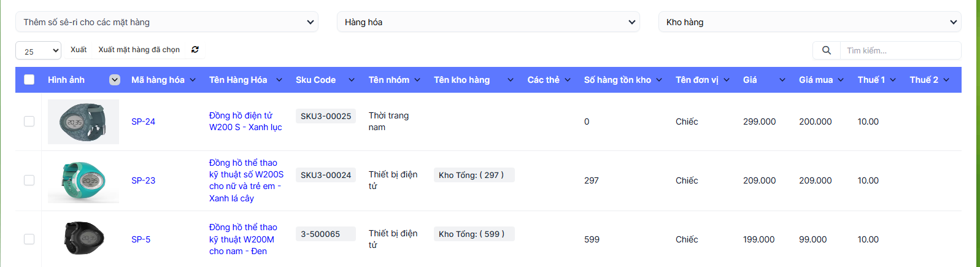This screenshot has height=267, width=980.
Task: Select the checkbox for product SP-23
Action: [x=29, y=180]
